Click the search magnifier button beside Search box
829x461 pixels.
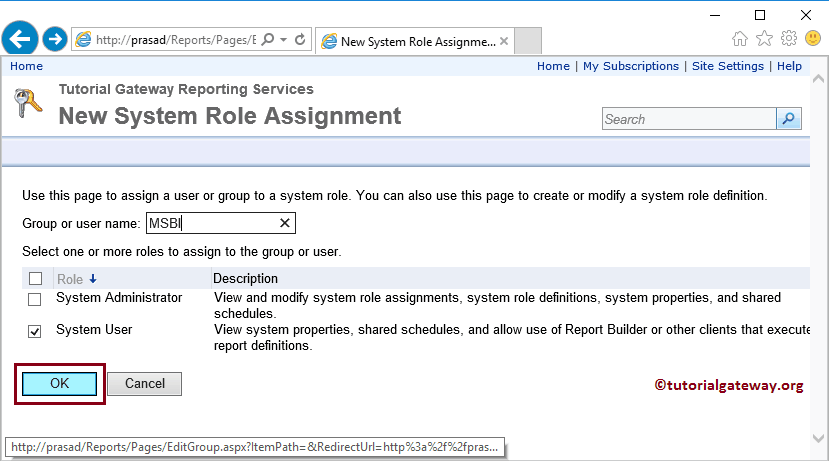(789, 119)
